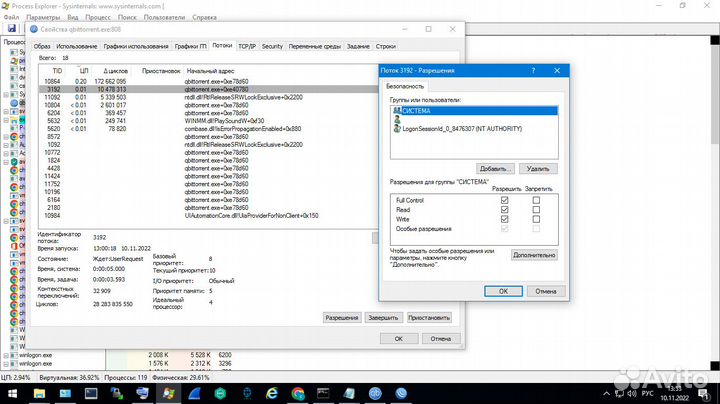The height and width of the screenshot is (404, 720).
Task: Toggle Allow checkbox for Full Control
Action: (504, 200)
